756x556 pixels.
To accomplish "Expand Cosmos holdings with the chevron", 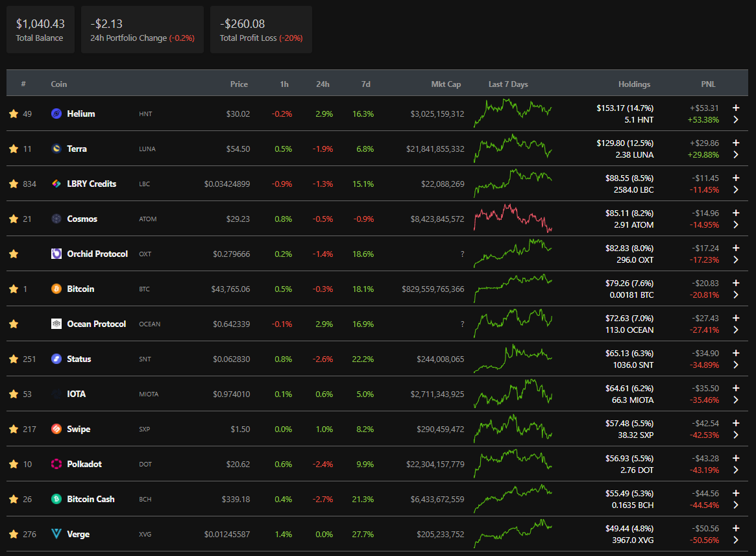I will click(x=736, y=224).
